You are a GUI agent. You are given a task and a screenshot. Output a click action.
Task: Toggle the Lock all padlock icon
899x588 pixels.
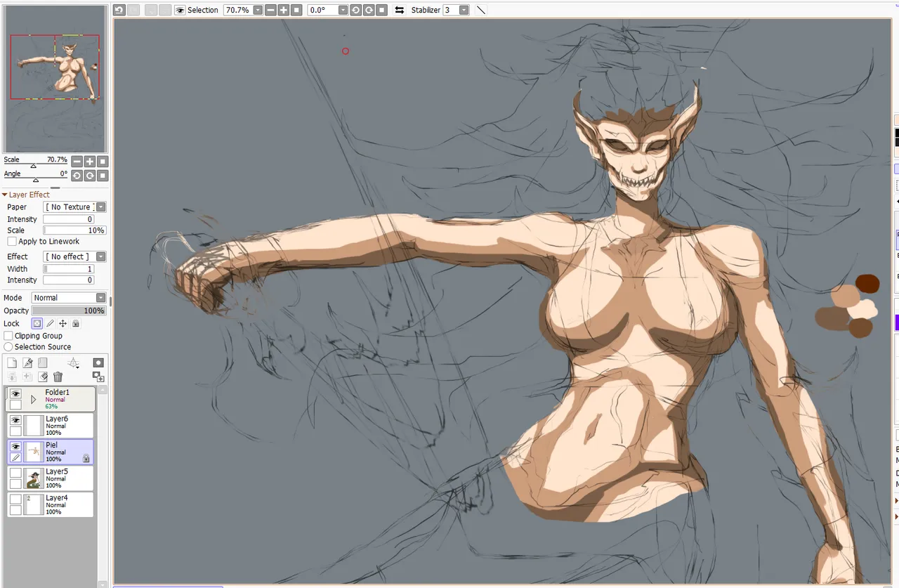[x=76, y=324]
